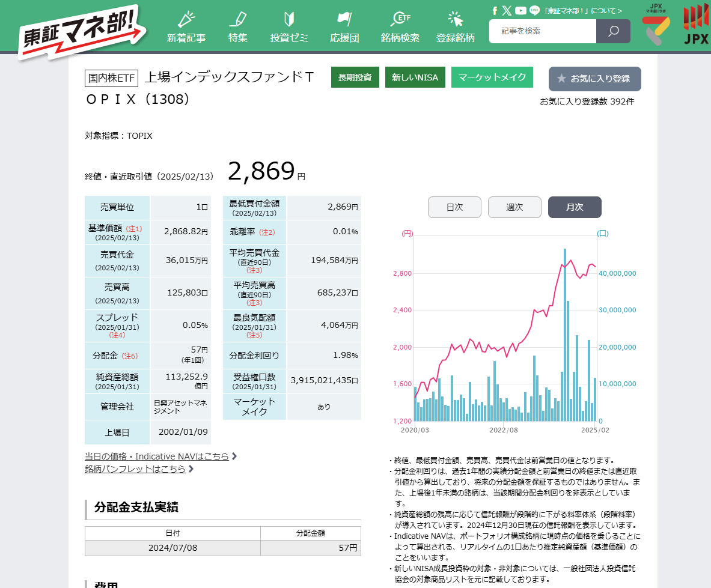This screenshot has width=711, height=588.
Task: Click the 投資ゼミ beginner mark icon
Action: (289, 19)
